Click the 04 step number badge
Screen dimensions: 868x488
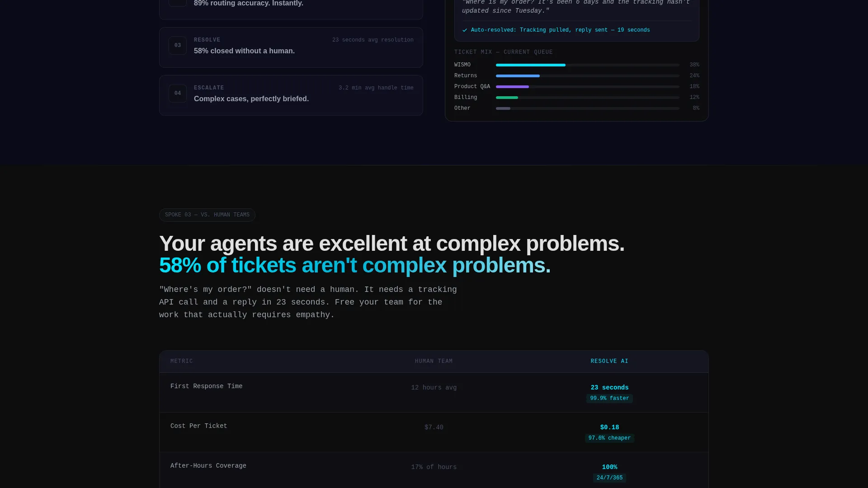pyautogui.click(x=178, y=94)
